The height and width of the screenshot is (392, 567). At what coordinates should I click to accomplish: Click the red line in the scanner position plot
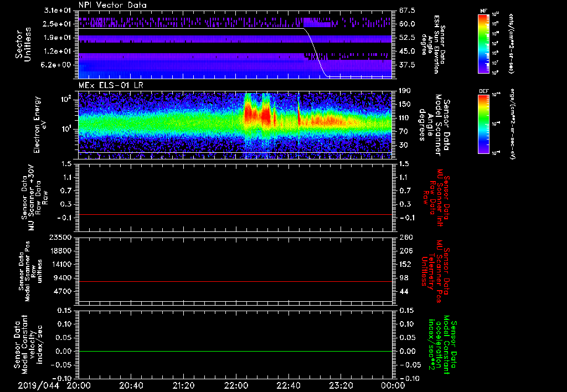[x=235, y=281]
